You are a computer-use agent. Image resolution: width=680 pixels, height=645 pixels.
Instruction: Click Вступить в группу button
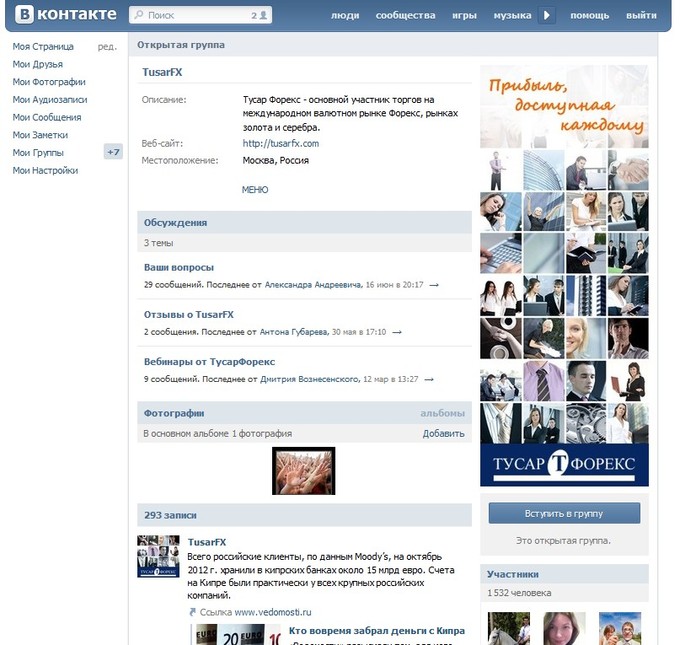tap(564, 514)
